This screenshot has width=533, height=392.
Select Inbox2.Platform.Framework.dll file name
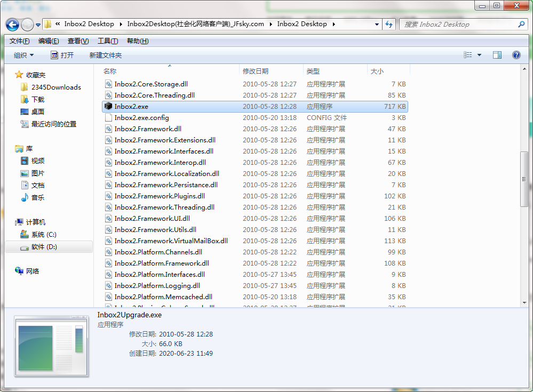coord(162,263)
